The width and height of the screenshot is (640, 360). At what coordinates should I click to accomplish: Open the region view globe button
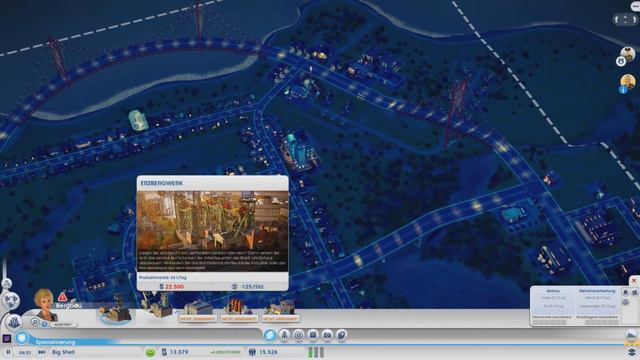pyautogui.click(x=11, y=301)
